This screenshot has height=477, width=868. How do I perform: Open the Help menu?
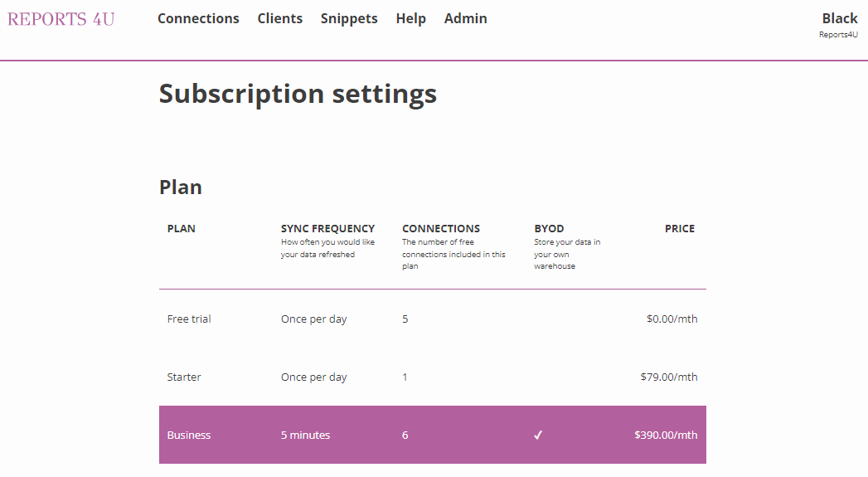coord(410,18)
